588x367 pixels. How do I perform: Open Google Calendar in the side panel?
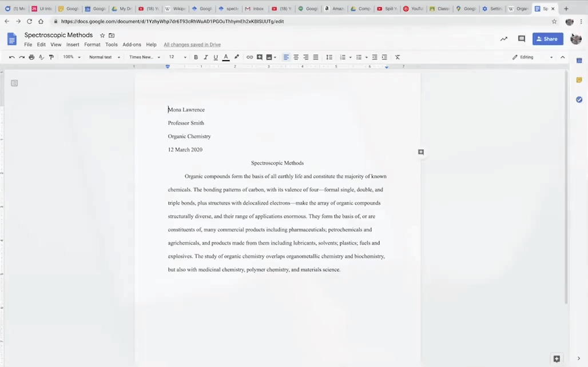(579, 60)
